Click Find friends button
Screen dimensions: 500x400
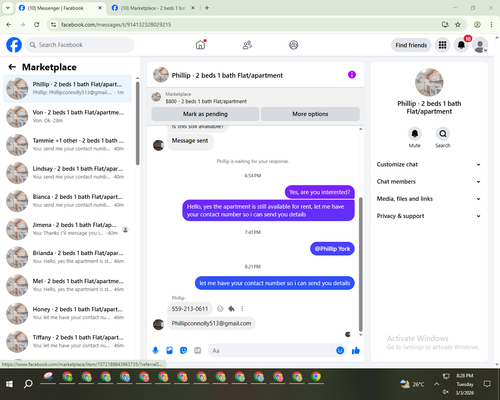click(x=411, y=45)
